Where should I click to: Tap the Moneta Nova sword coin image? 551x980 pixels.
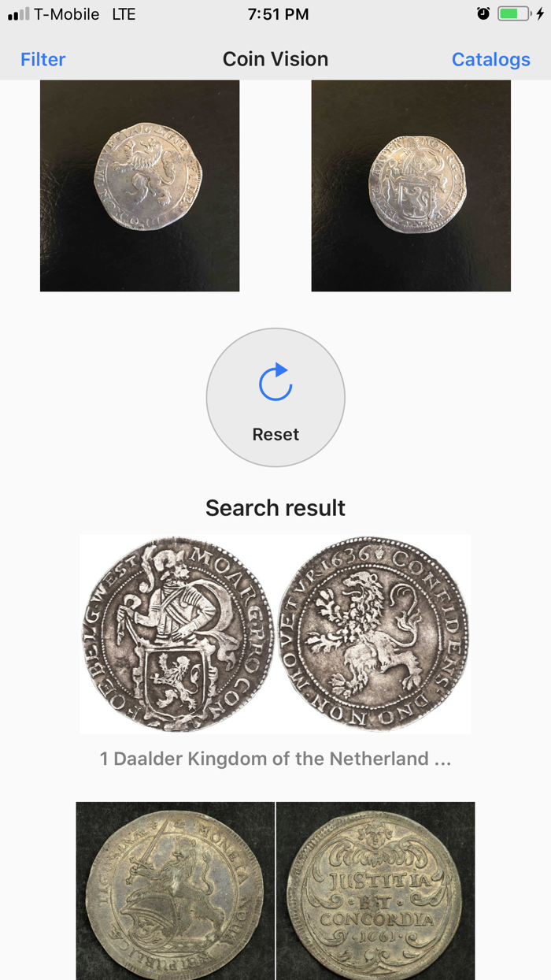tap(174, 890)
